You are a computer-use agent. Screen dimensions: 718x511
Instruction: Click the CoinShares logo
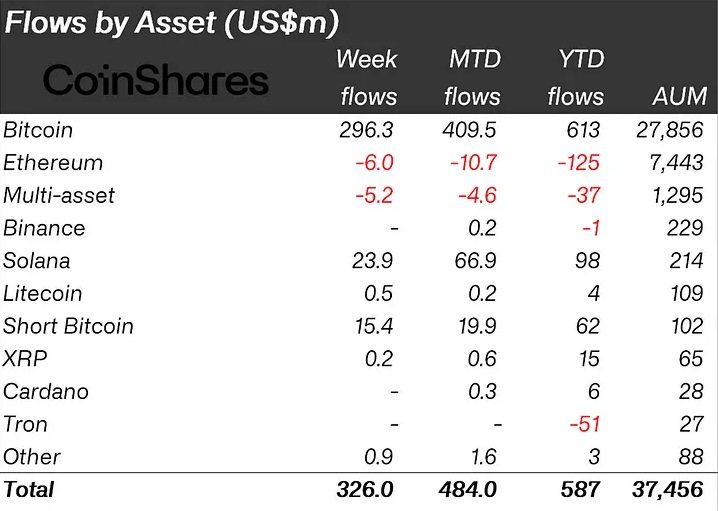(x=156, y=80)
